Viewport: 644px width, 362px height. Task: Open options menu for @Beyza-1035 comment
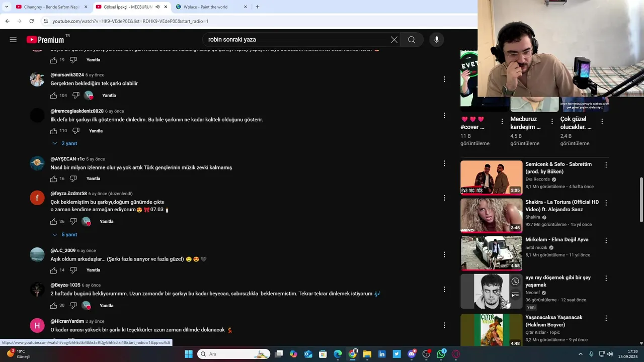(x=444, y=290)
